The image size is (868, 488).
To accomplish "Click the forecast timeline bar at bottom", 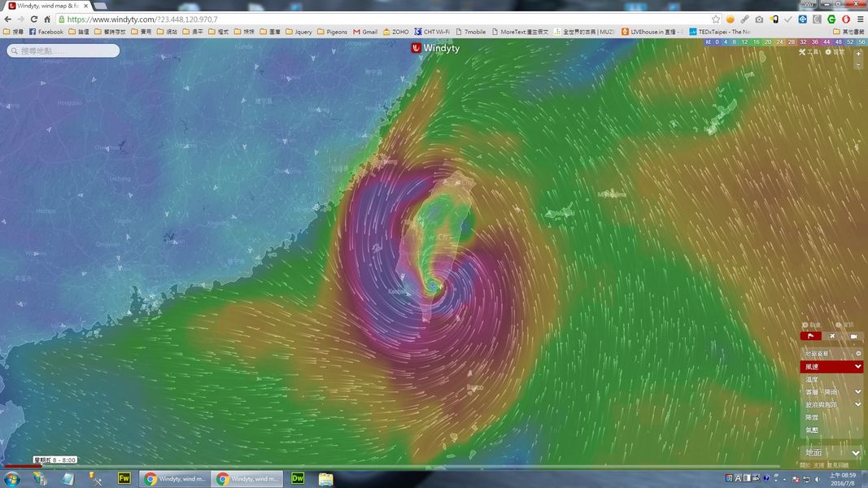I will [x=390, y=467].
